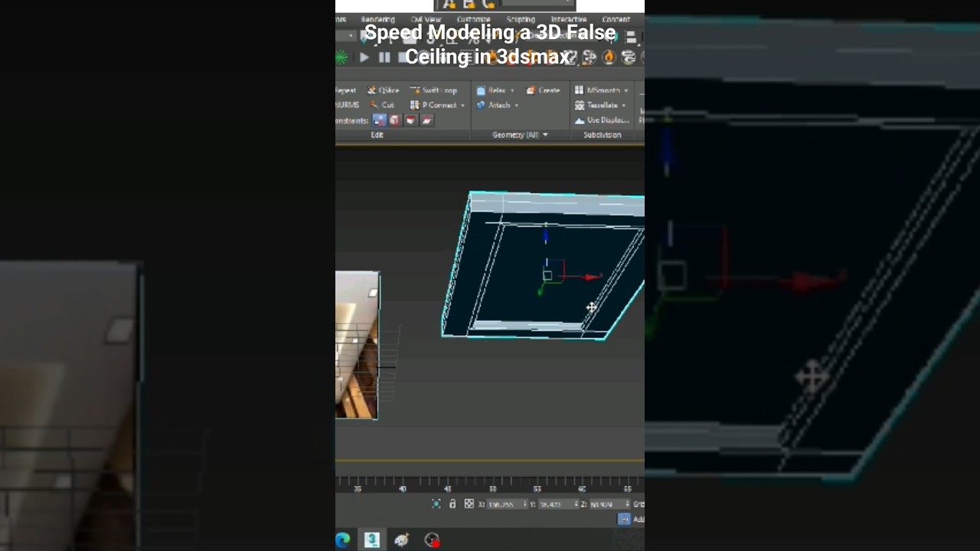This screenshot has width=980, height=551.
Task: Click the QSlice tool in Edit panel
Action: [x=383, y=90]
